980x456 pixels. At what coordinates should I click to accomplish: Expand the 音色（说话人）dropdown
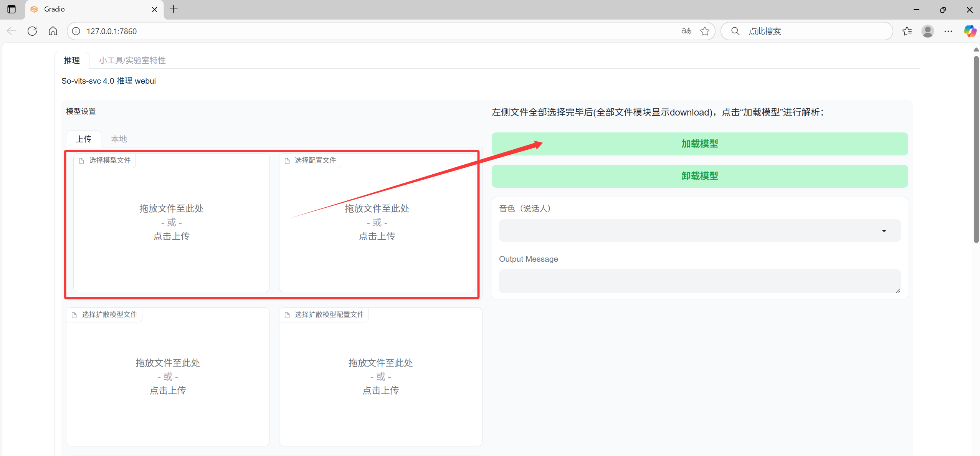699,231
